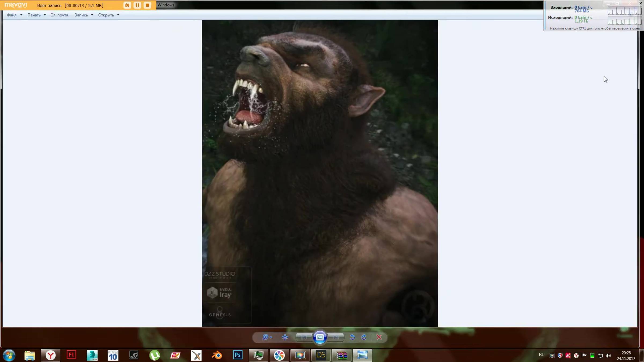
Task: Open the Windows Start menu
Action: 9,355
